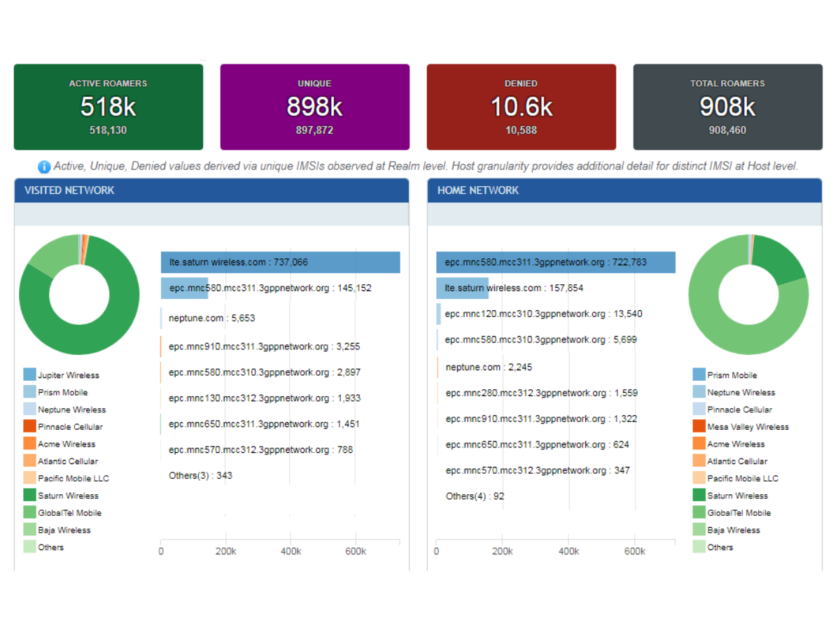Toggle Neptune Wireless legend swatch in Home Network
The height and width of the screenshot is (630, 840).
click(x=699, y=392)
